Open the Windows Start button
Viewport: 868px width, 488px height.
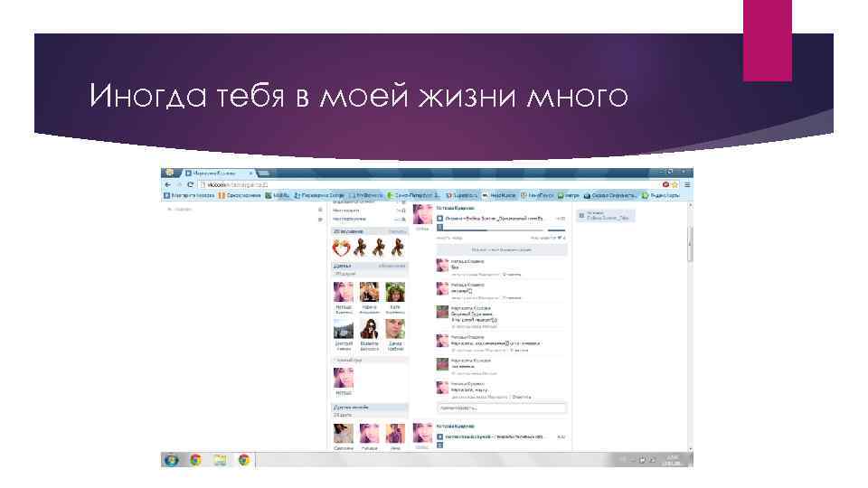[171, 460]
